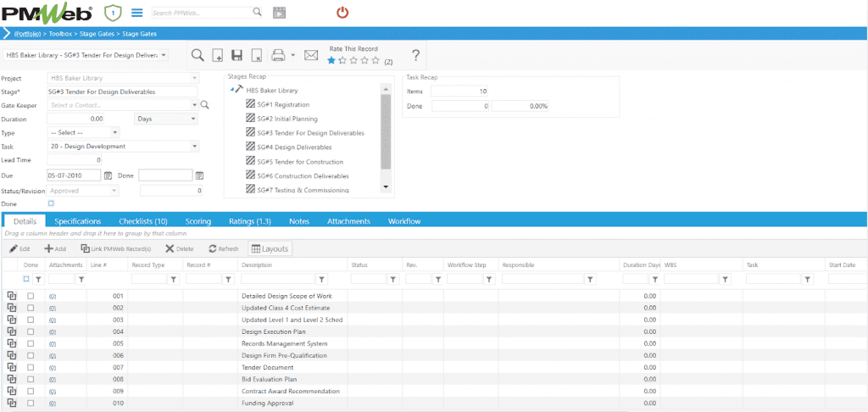Select SG#4 Design Deliverables in Stages Recap
The image size is (868, 412).
(x=294, y=148)
